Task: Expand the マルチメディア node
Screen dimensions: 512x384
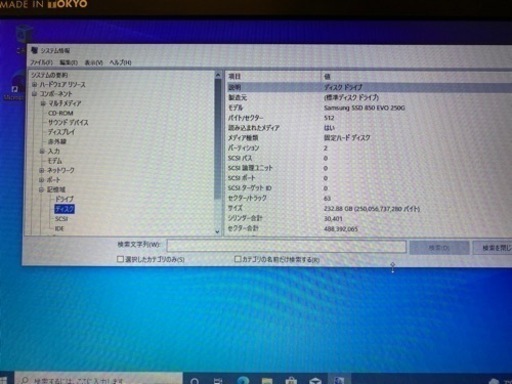Action: click(x=43, y=104)
